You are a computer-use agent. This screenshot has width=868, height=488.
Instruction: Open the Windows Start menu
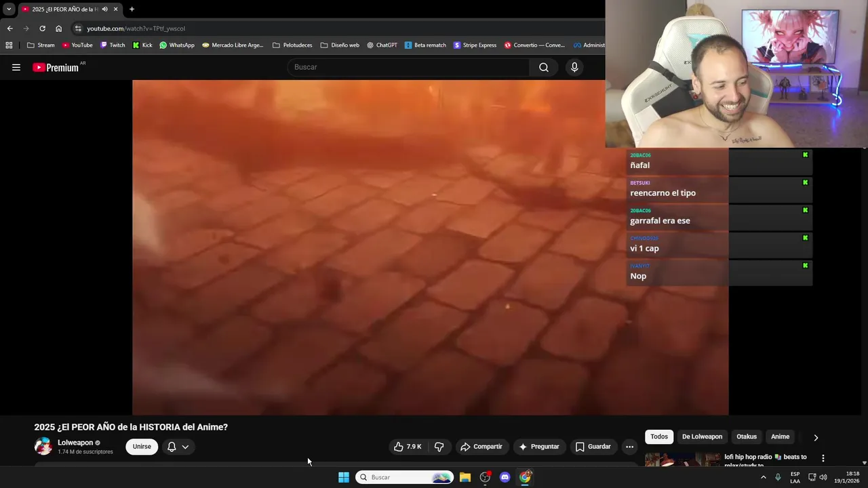[344, 477]
